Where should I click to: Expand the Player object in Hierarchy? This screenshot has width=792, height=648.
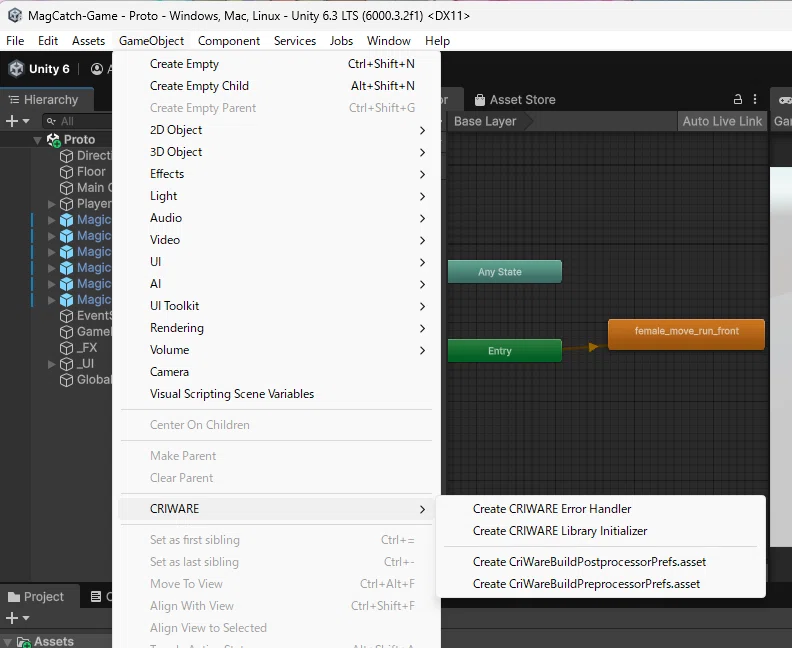click(52, 204)
